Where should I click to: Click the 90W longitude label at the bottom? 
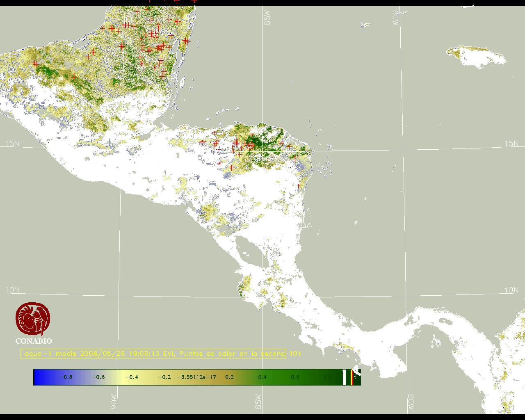[114, 402]
